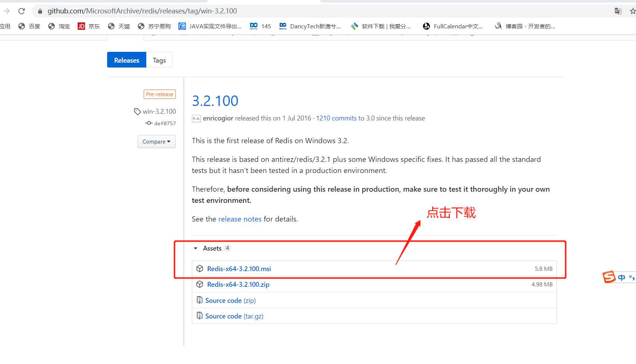636x364 pixels.
Task: Open the 博客园 bookmark
Action: (525, 26)
